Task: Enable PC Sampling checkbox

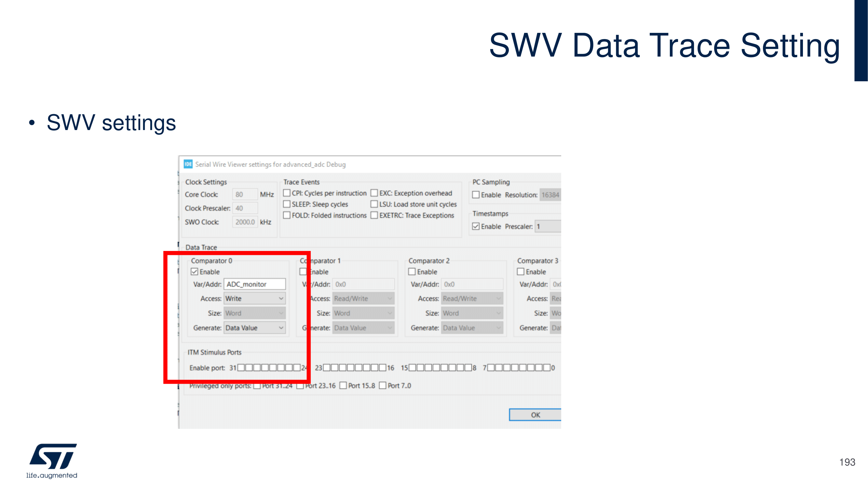Action: (476, 195)
